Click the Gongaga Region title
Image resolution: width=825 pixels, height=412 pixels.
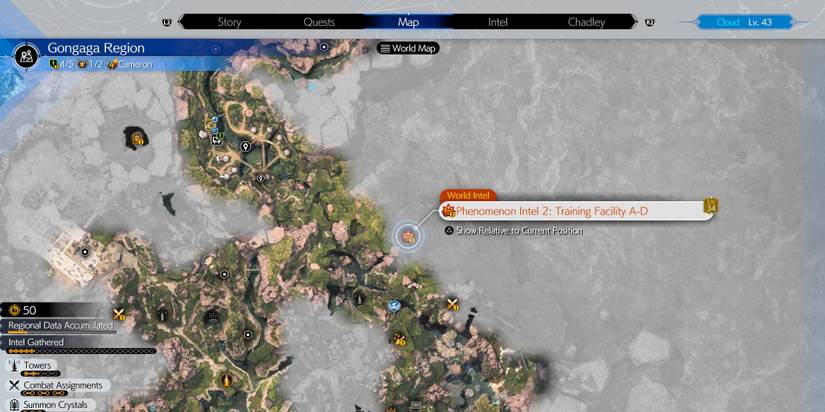tap(96, 48)
